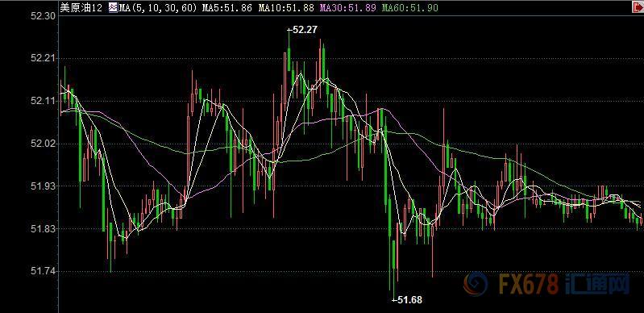Click the MA indicator chart icon
644x313 pixels.
coord(113,8)
